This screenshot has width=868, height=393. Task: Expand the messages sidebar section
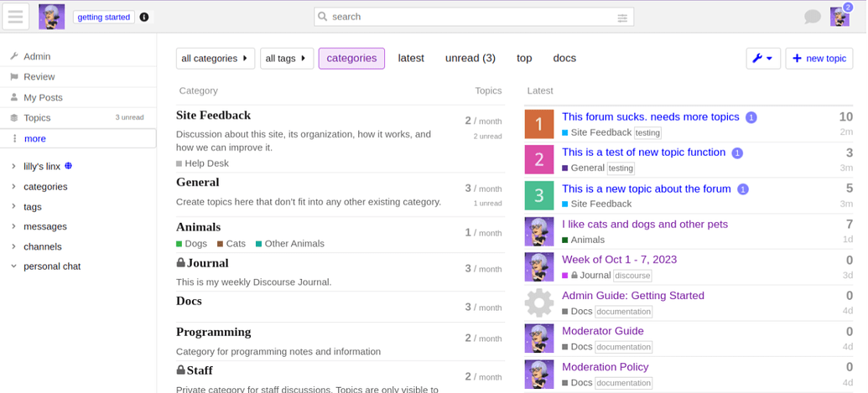click(x=13, y=226)
